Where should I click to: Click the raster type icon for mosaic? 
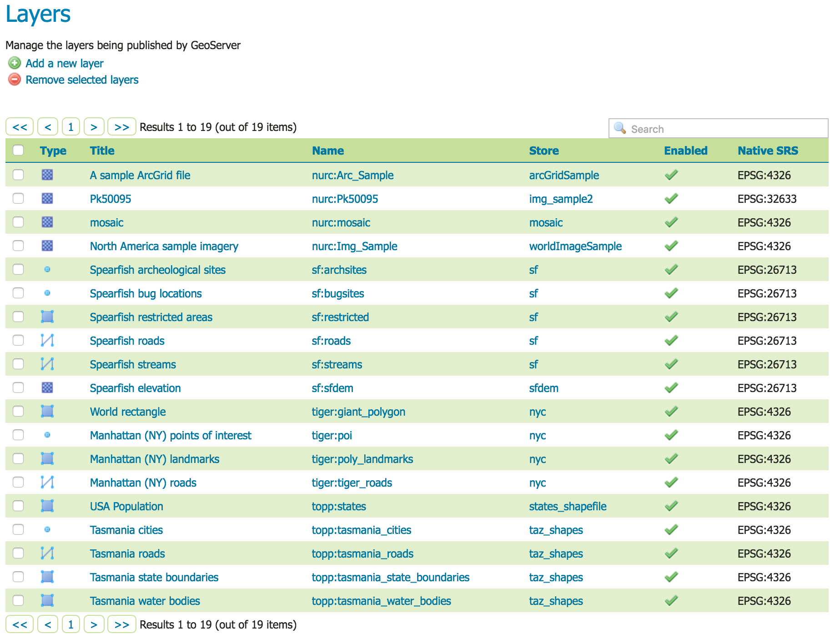pyautogui.click(x=47, y=222)
